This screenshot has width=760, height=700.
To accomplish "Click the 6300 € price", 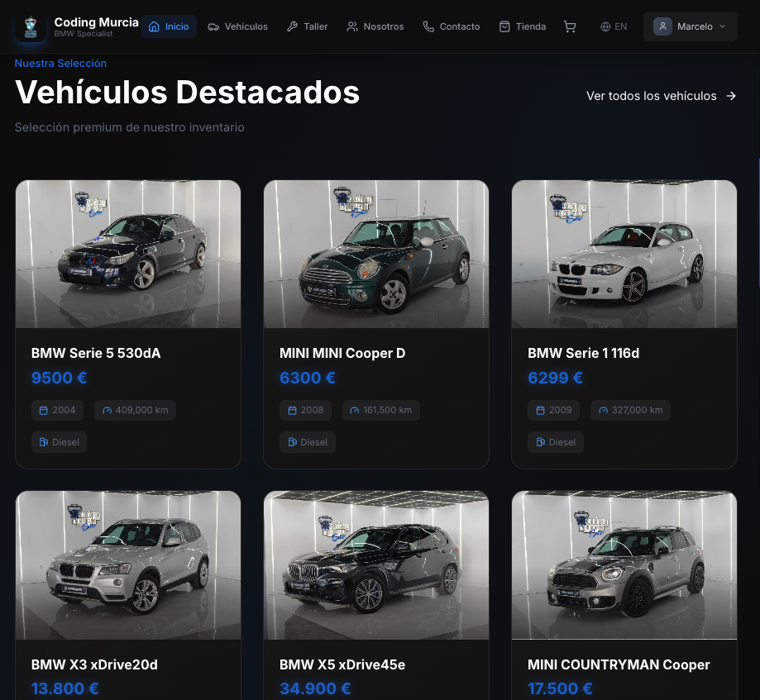I will pyautogui.click(x=308, y=378).
